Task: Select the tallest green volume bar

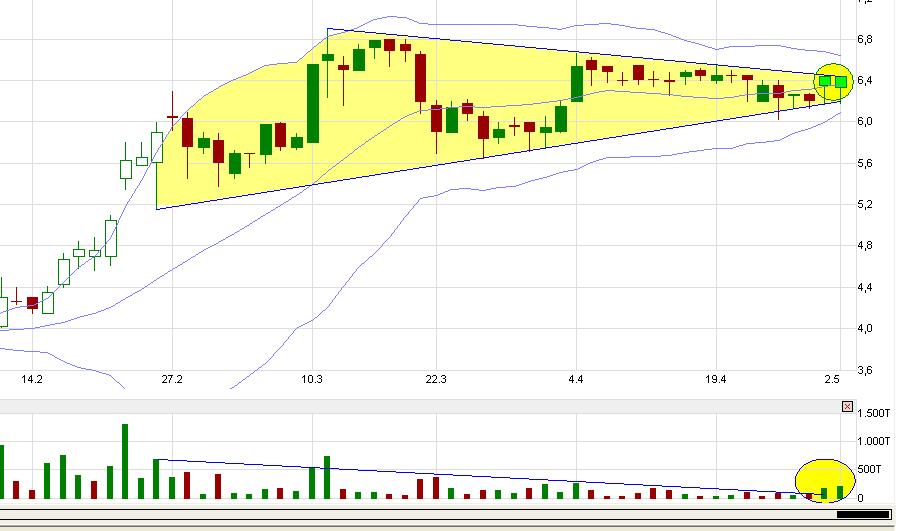Action: [125, 461]
